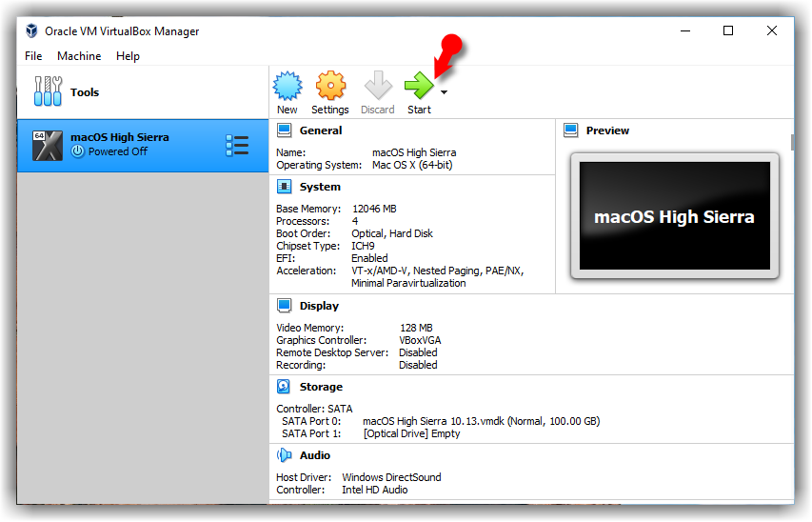Screen dimensions: 812x522
Task: Open the Settings gear icon
Action: pos(330,86)
